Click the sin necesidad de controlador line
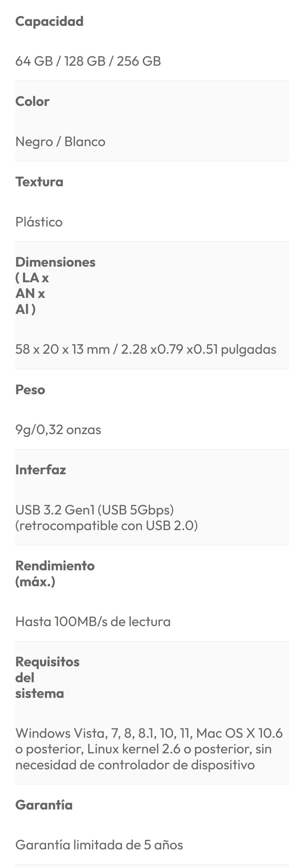Image resolution: width=304 pixels, height=868 pixels. tap(135, 765)
